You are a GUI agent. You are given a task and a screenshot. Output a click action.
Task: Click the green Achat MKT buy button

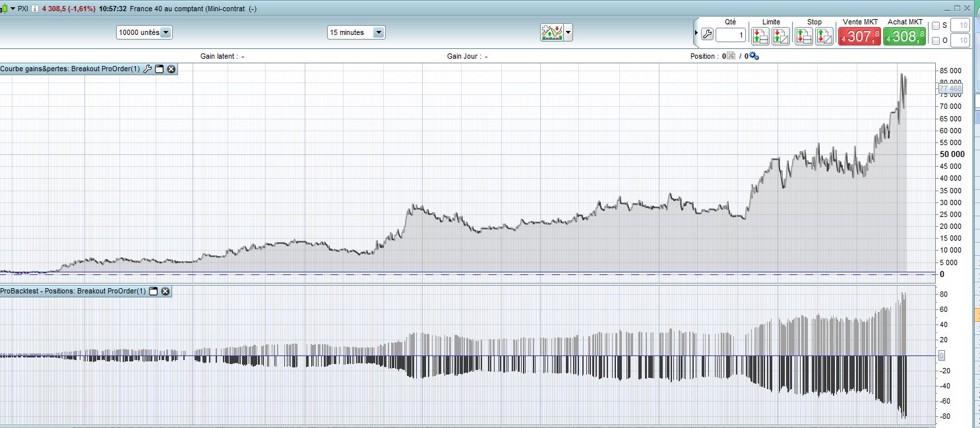904,36
